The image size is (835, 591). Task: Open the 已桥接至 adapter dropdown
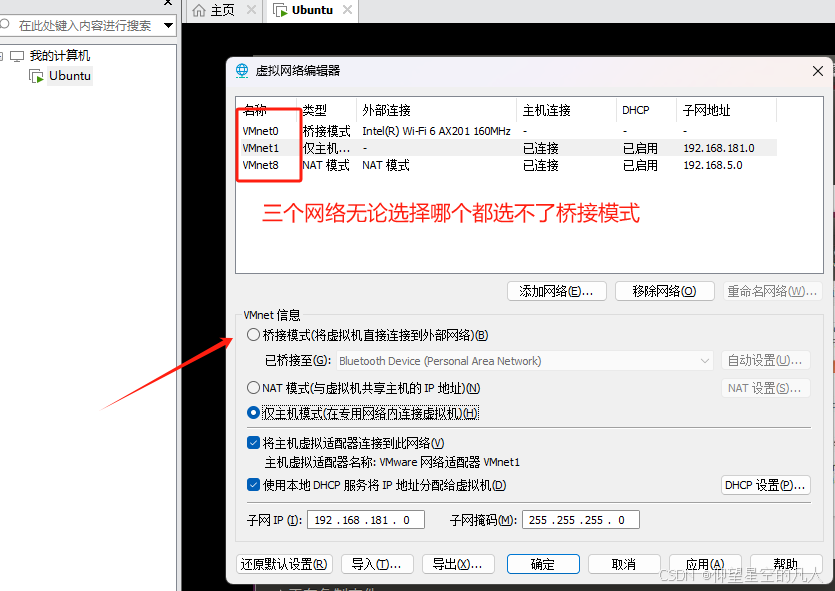point(525,360)
